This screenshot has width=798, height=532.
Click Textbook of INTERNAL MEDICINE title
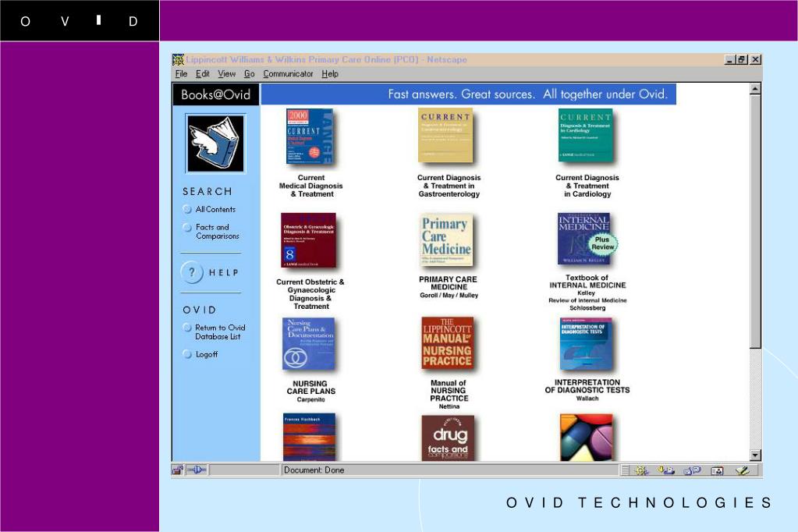pyautogui.click(x=587, y=282)
